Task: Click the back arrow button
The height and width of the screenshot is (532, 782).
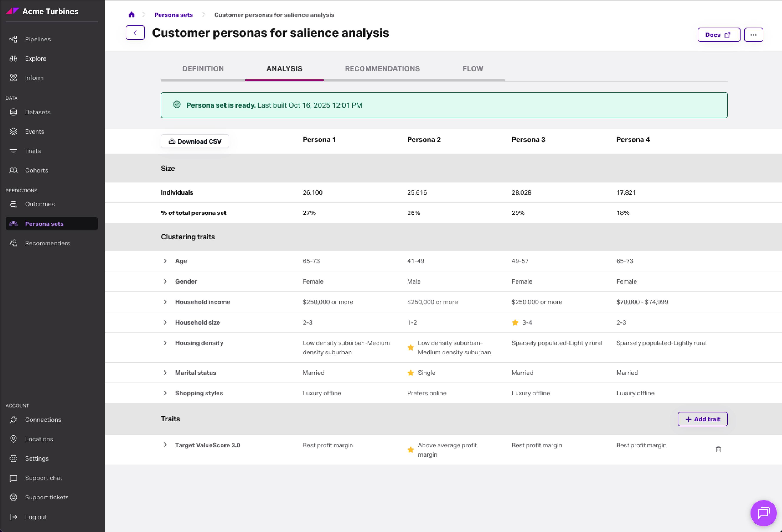Action: pos(135,33)
